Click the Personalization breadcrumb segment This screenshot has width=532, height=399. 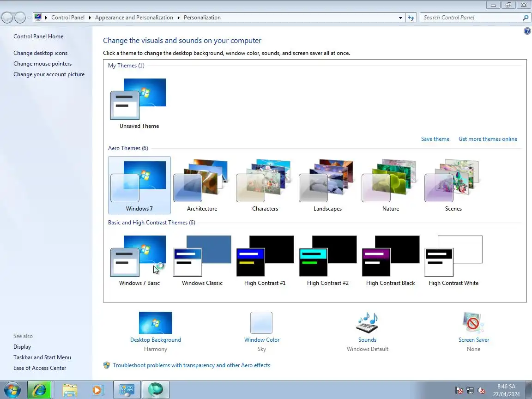pos(202,18)
